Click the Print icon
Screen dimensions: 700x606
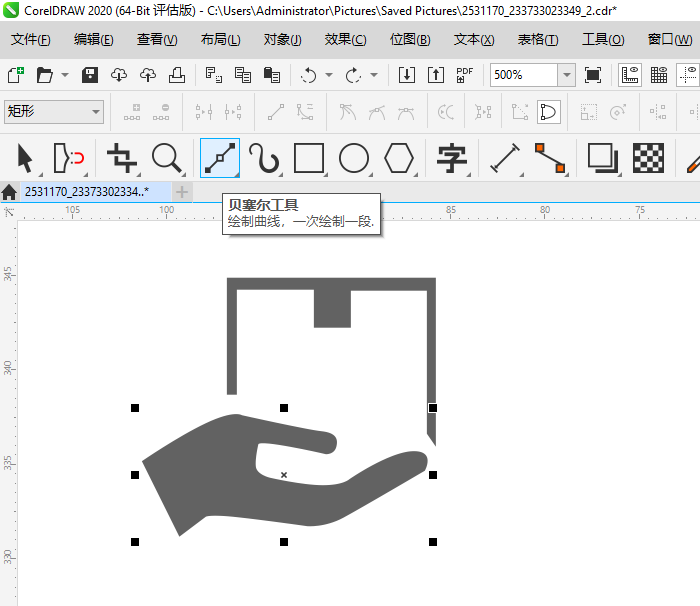click(177, 75)
